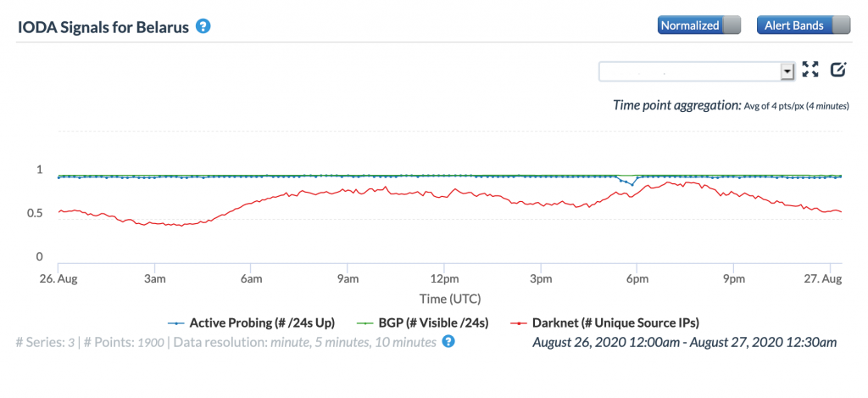
Task: Toggle the Normalized switch
Action: tap(698, 25)
